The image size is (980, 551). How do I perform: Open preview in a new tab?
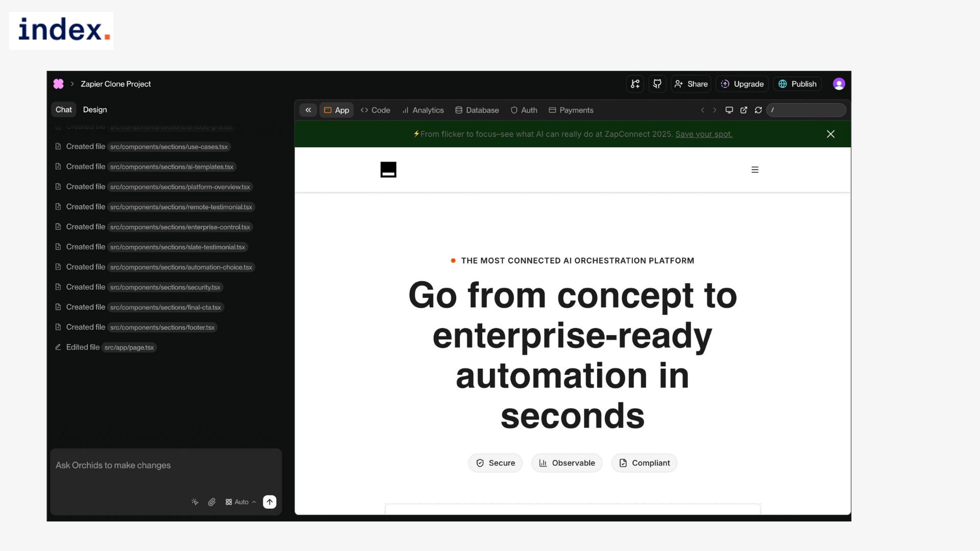coord(744,110)
